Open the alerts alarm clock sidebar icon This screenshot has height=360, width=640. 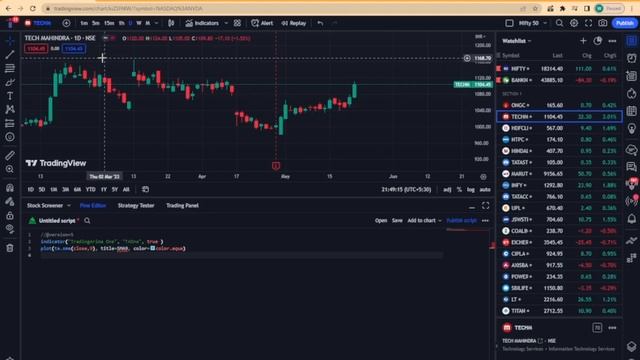pos(631,58)
